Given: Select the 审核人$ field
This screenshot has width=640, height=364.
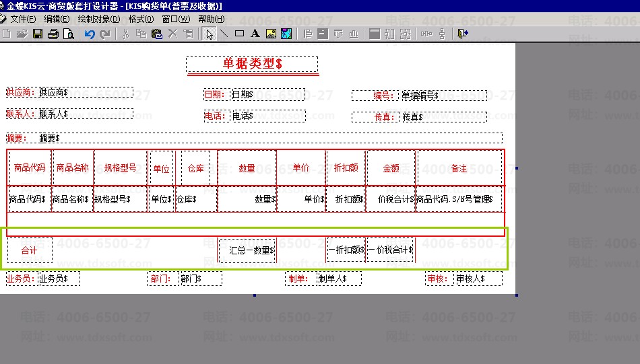Looking at the screenshot, I should click(x=479, y=279).
